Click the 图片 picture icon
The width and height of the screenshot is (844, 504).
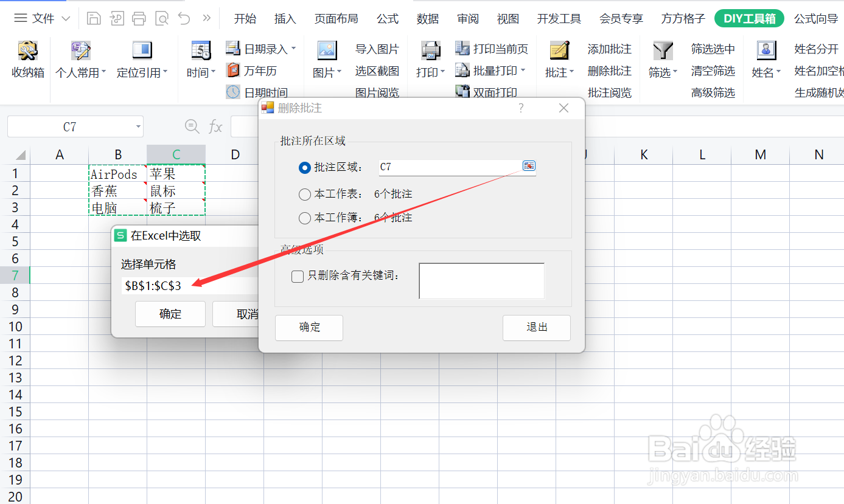point(327,50)
